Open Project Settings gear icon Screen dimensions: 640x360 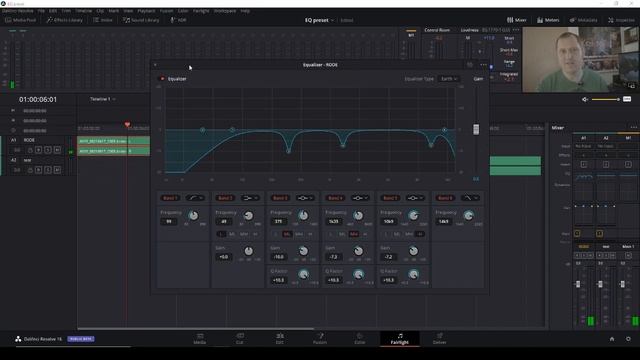[x=628, y=339]
